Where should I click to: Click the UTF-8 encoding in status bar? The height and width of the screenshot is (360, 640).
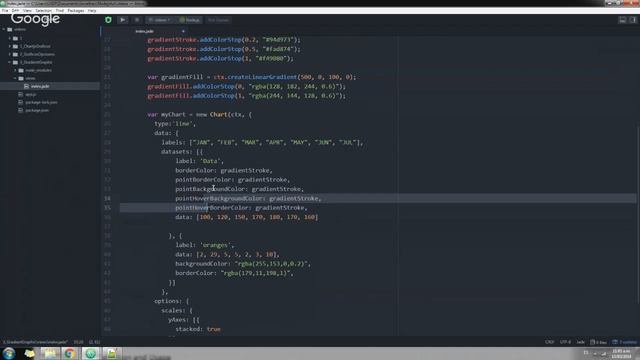565,342
